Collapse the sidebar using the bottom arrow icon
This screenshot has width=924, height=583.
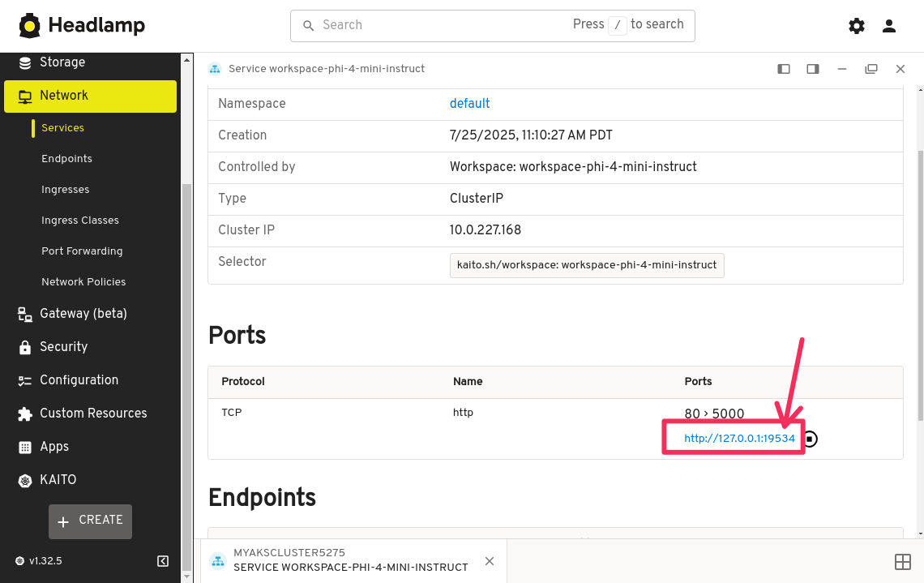tap(163, 561)
